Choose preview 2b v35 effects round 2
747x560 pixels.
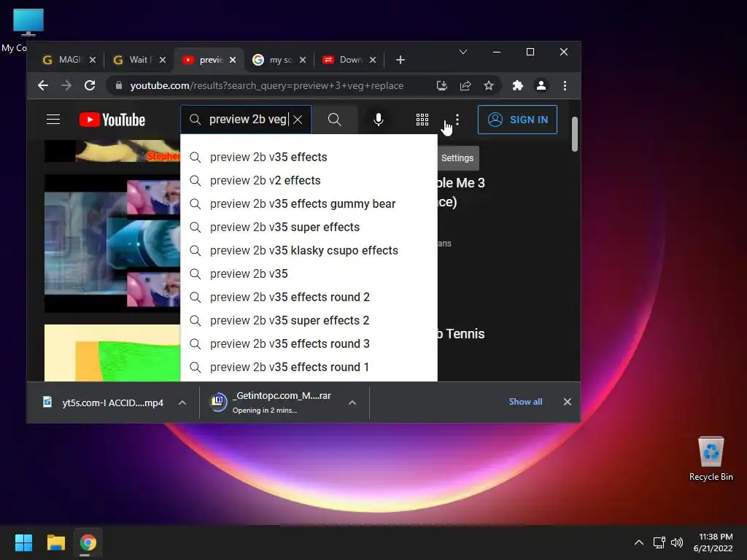click(309, 297)
